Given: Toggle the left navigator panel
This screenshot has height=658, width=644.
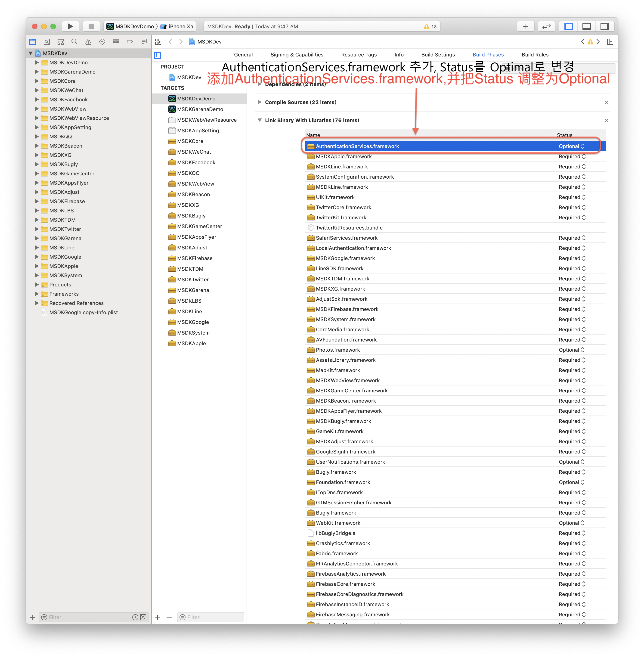Looking at the screenshot, I should [569, 26].
